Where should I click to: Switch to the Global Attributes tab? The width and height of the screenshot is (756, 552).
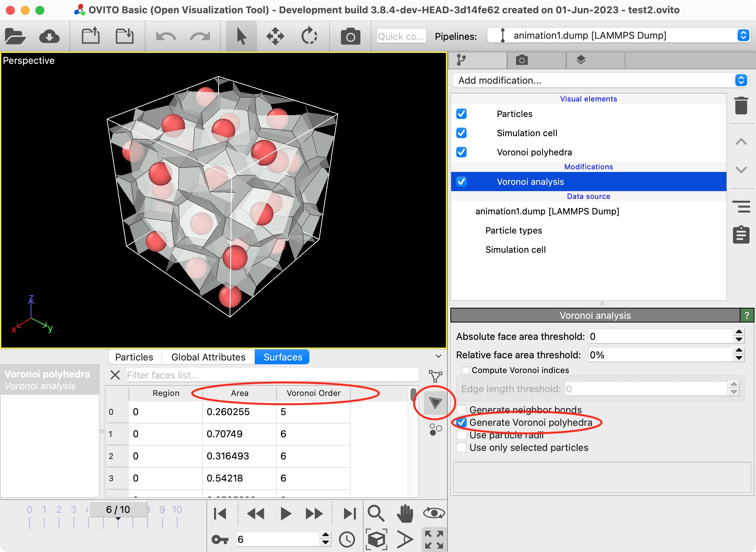tap(207, 357)
